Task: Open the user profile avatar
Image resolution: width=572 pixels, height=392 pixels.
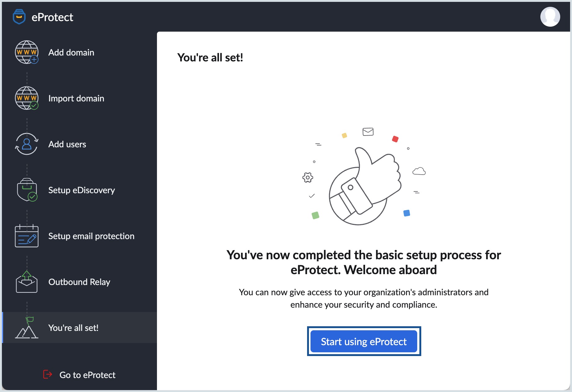Action: 550,17
